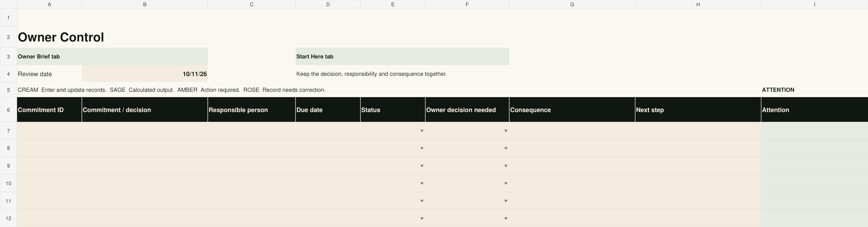The width and height of the screenshot is (868, 227).
Task: Select column B header
Action: (145, 4)
